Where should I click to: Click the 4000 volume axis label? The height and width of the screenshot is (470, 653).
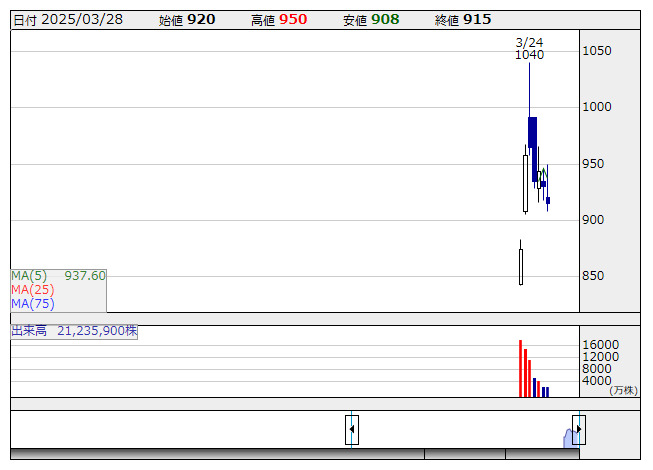(x=597, y=380)
